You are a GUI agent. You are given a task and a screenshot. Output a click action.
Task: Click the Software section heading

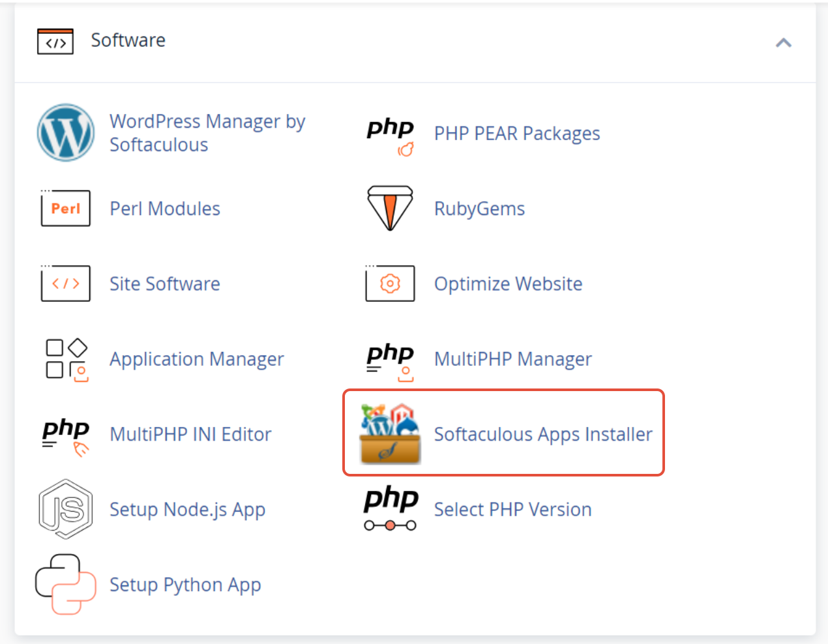coord(128,40)
